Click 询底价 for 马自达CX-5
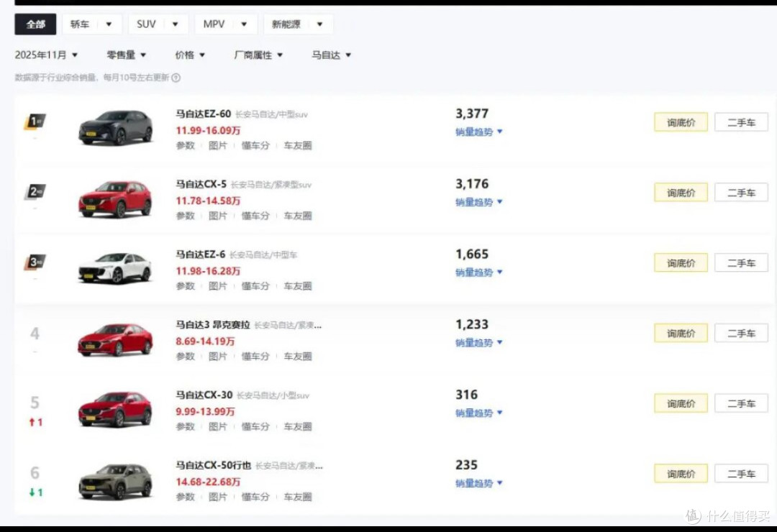777x532 pixels. 681,193
